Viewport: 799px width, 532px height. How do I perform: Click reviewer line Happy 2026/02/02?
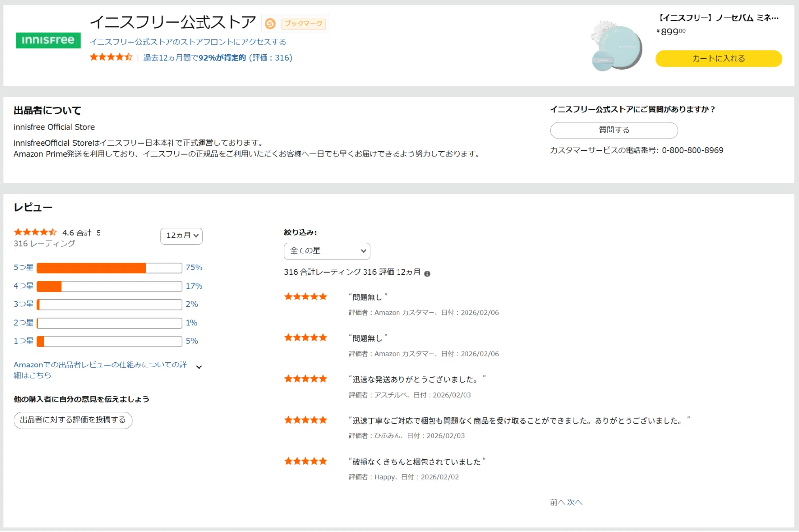coord(403,477)
